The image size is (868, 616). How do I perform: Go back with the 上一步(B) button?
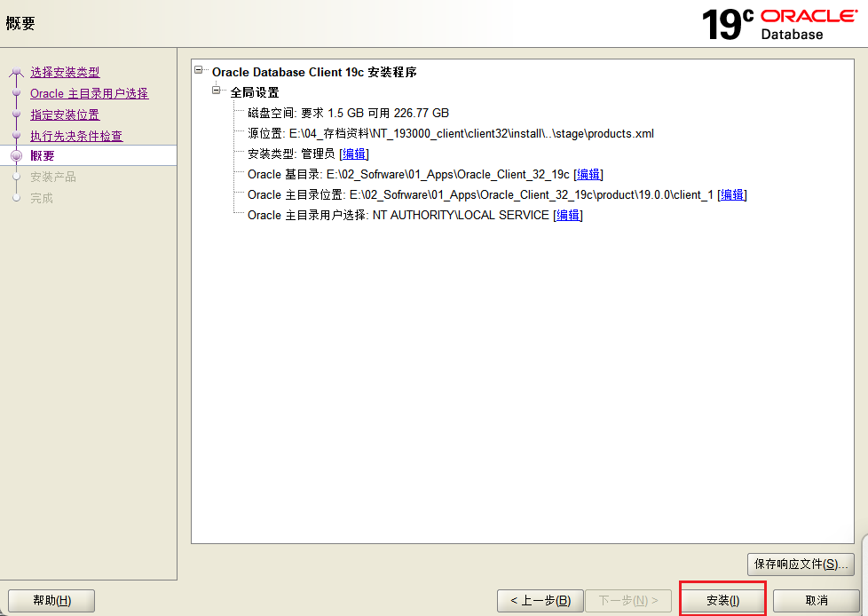(541, 601)
